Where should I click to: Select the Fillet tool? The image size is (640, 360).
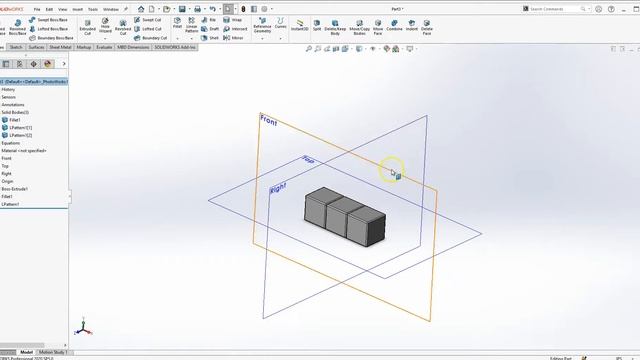point(177,23)
